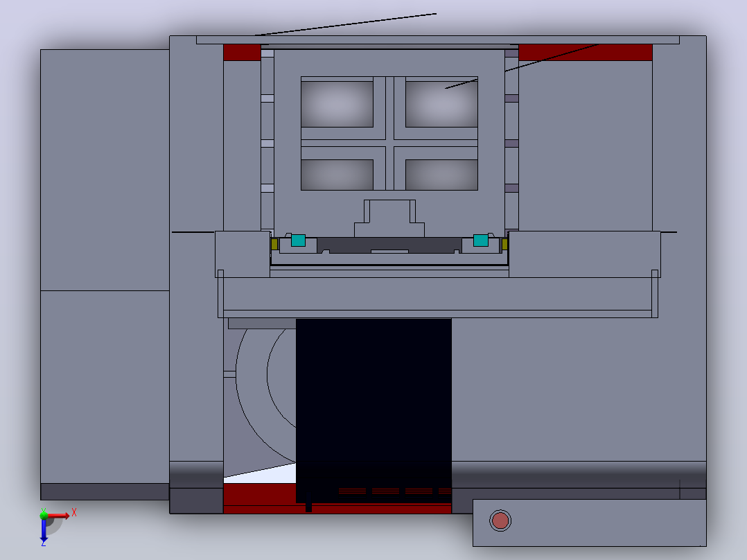
Task: Select the lower-right pocket of the four-pane frame
Action: [x=441, y=175]
